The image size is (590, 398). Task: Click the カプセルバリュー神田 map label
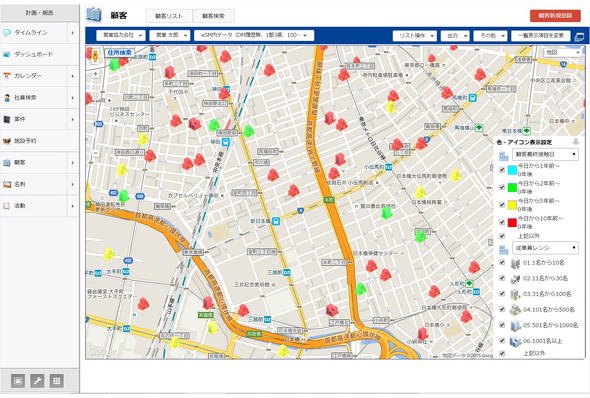(193, 196)
